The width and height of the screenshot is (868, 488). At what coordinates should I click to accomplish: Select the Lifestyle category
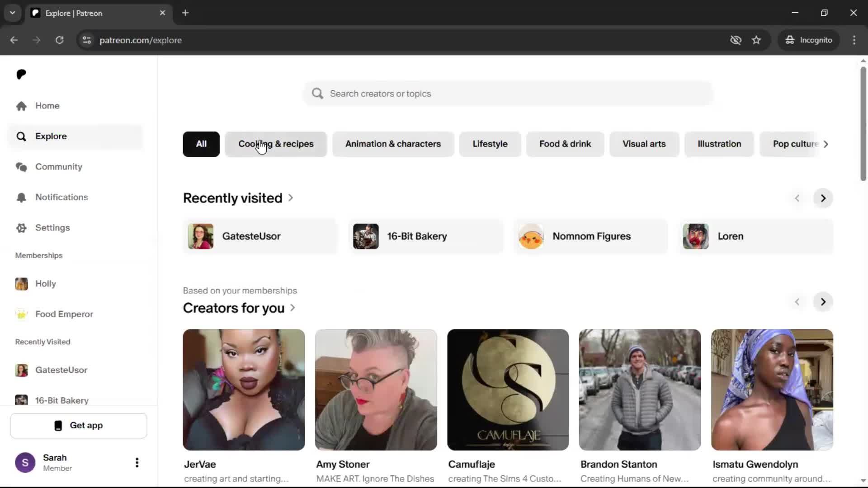pos(490,144)
